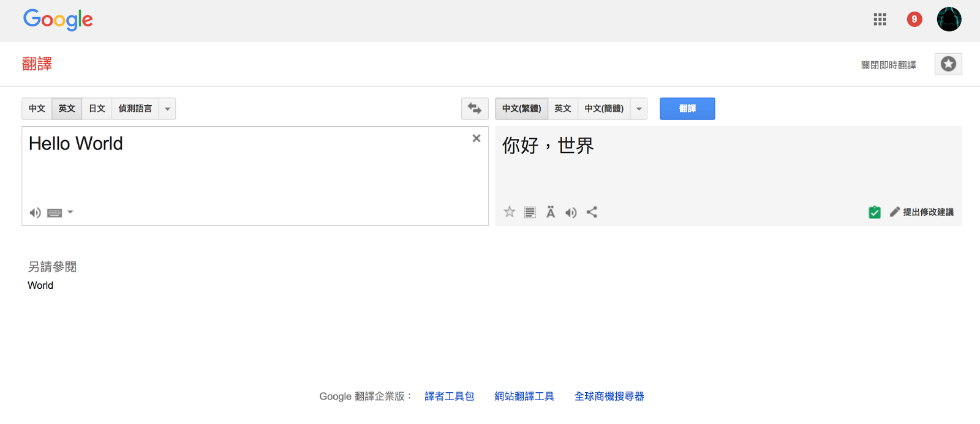Click 關閉即時翻譯 link
980x424 pixels.
[889, 65]
